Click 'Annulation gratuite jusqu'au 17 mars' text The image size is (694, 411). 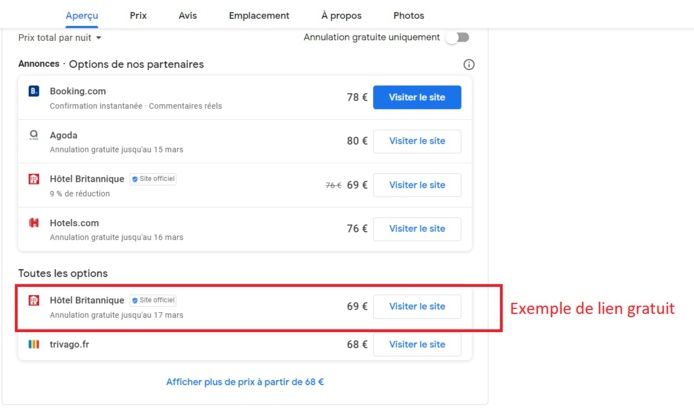tap(116, 315)
